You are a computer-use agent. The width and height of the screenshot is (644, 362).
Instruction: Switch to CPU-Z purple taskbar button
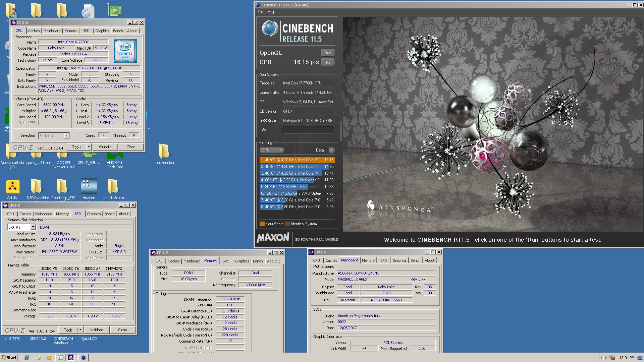click(71, 358)
